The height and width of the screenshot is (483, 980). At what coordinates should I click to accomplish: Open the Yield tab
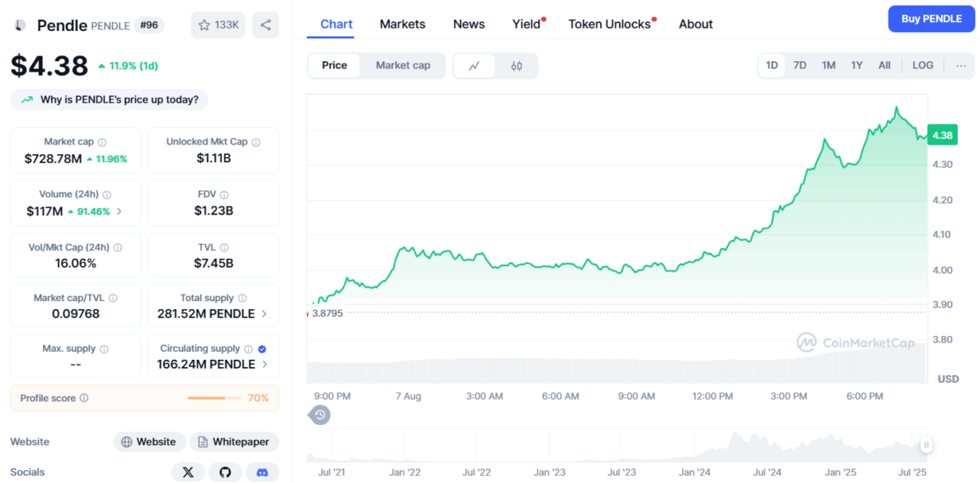[527, 24]
